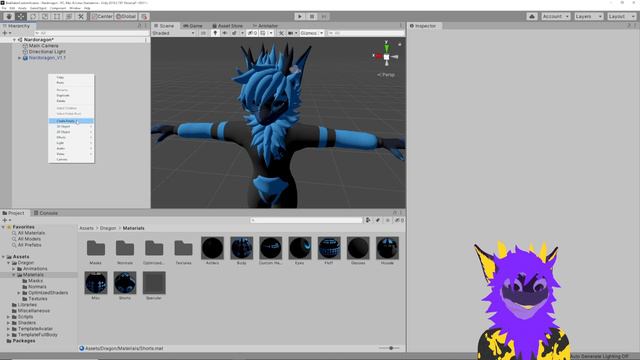The image size is (640, 360).
Task: Select the Body material thumbnail
Action: [241, 248]
